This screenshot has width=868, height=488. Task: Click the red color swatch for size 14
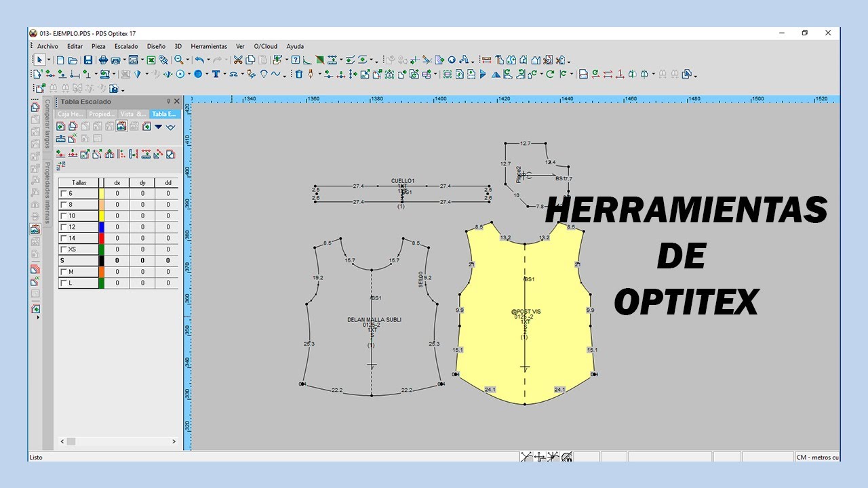coord(102,238)
